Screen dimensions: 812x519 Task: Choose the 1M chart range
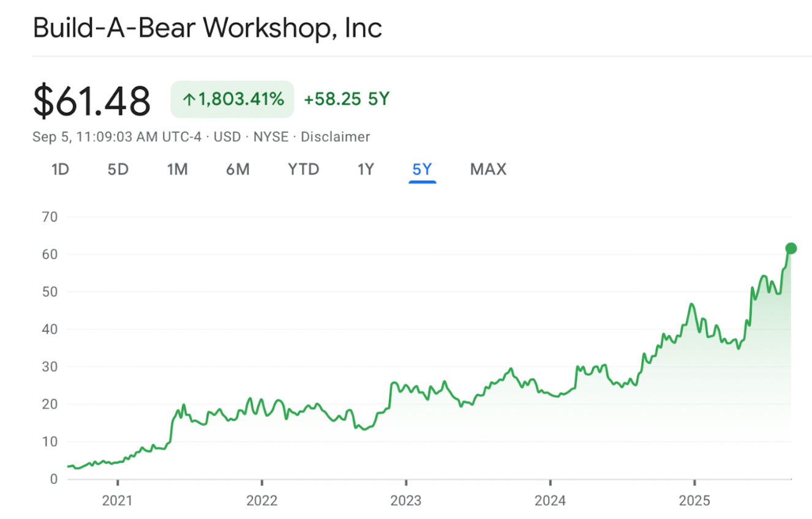(x=178, y=169)
